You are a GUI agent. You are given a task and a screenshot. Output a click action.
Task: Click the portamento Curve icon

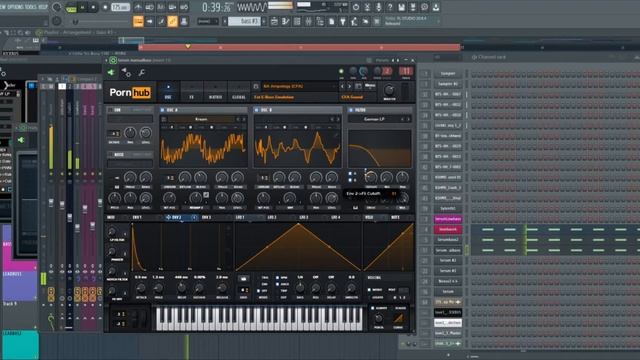(x=398, y=318)
